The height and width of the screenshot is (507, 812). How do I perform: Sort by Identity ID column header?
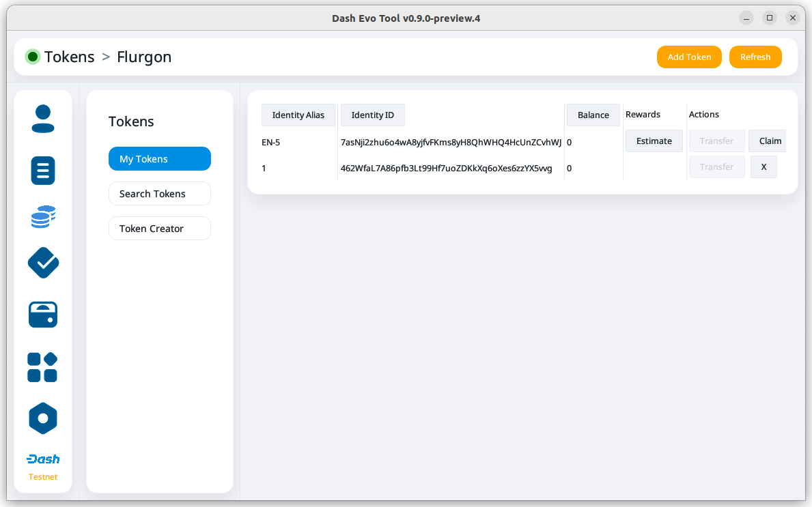[372, 115]
